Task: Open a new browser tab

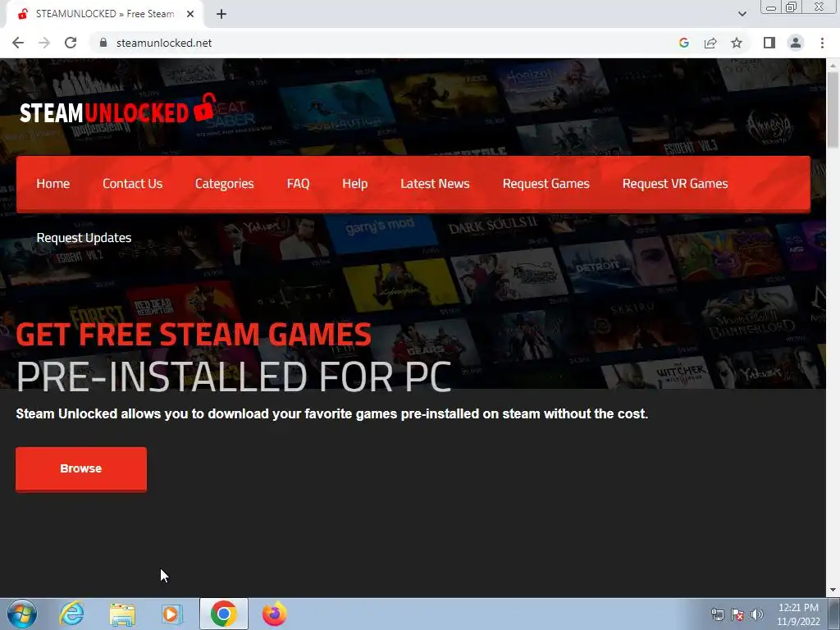Action: click(x=221, y=15)
